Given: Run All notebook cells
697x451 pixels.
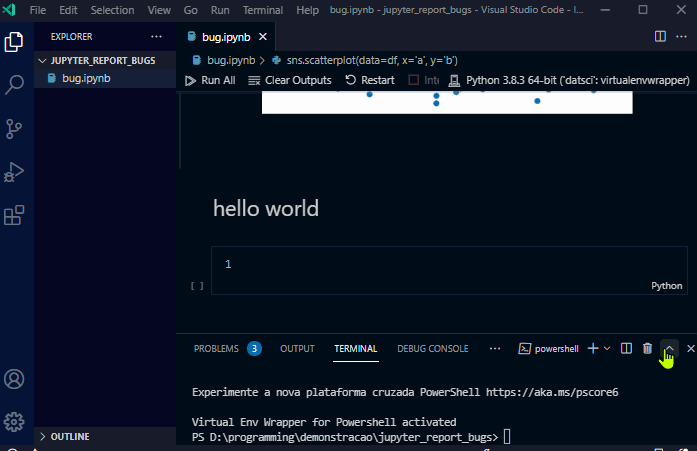Looking at the screenshot, I should [210, 80].
